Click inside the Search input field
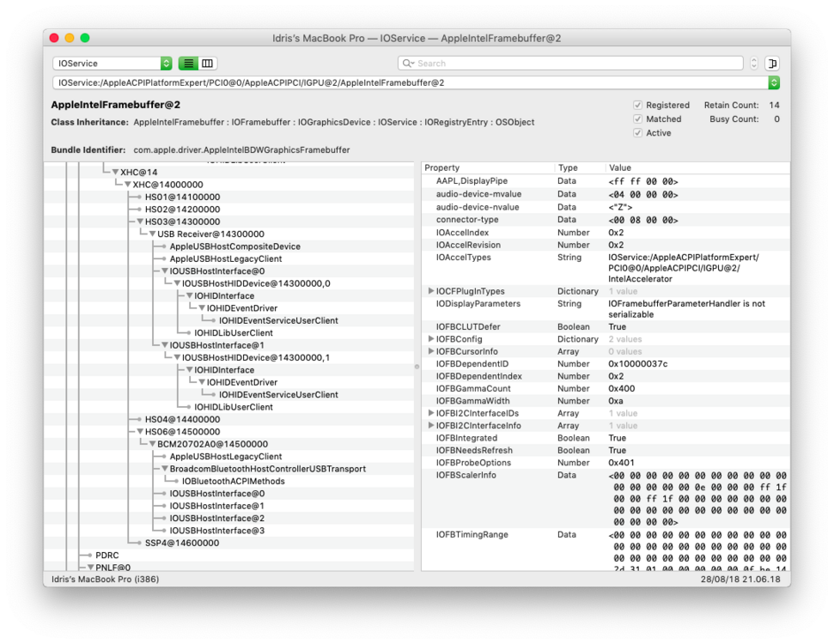The width and height of the screenshot is (834, 644). (575, 64)
